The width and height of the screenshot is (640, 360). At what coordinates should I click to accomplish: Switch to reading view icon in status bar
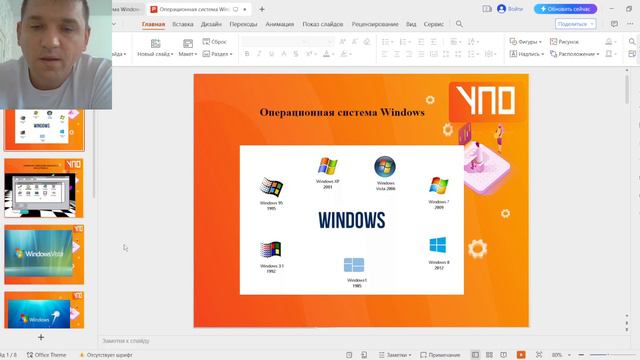[504, 355]
